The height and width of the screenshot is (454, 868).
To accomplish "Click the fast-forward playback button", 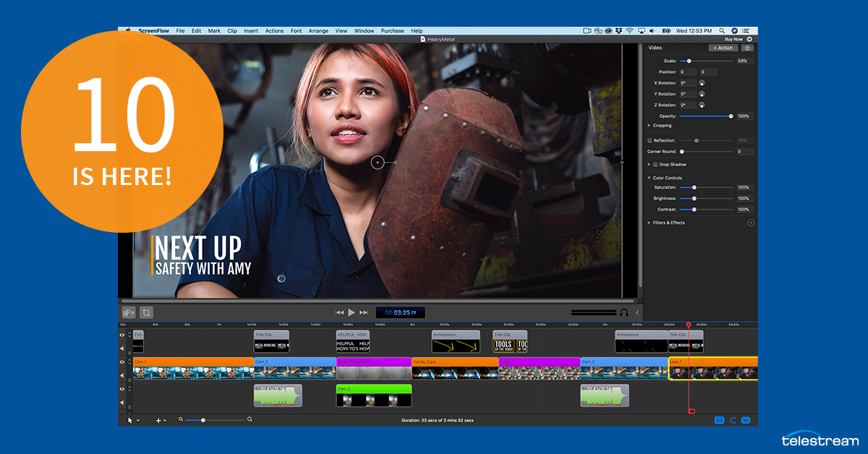I will pos(364,312).
